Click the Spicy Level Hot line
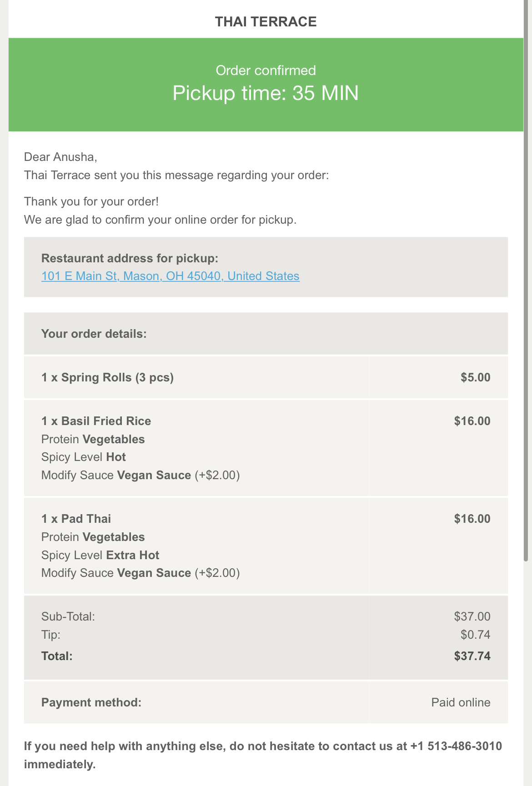The width and height of the screenshot is (532, 786). (x=83, y=457)
